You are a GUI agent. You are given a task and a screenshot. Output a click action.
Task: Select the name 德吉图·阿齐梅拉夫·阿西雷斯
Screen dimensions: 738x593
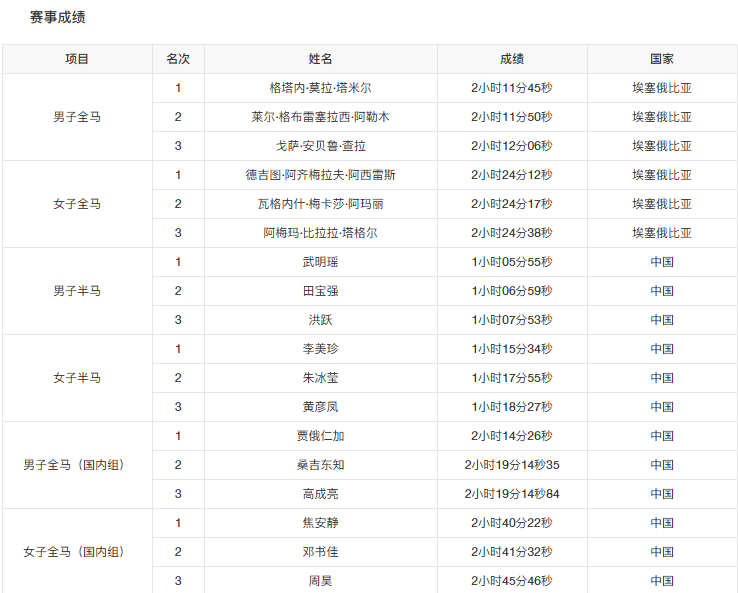pos(321,175)
